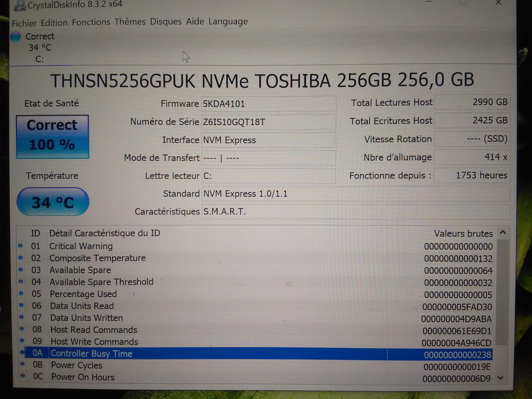This screenshot has height=399, width=532.
Task: Select the 07 Data Units Written row
Action: pyautogui.click(x=255, y=318)
